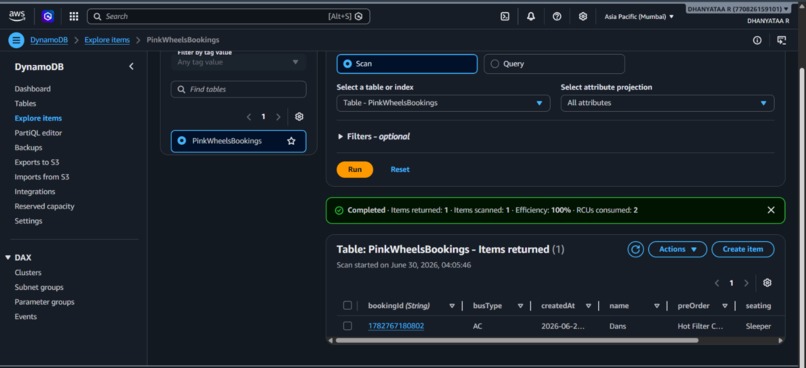Screen dimensions: 806x368
Task: Go to previous page of item results
Action: click(717, 283)
